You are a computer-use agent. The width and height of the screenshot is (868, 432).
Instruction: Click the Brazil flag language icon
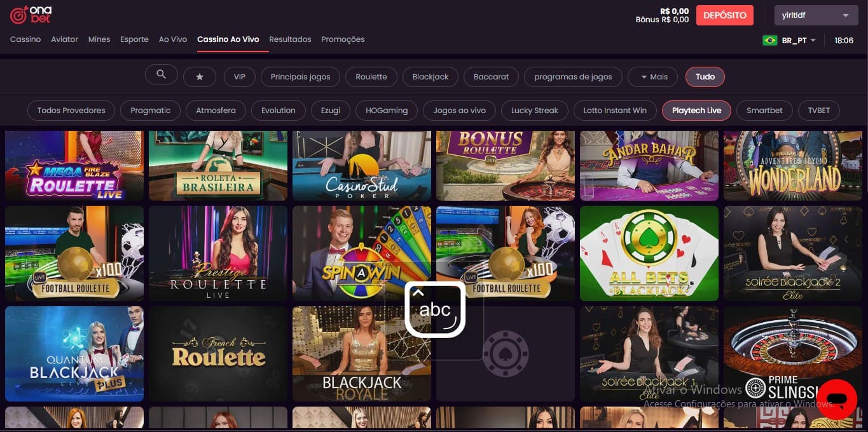click(770, 40)
